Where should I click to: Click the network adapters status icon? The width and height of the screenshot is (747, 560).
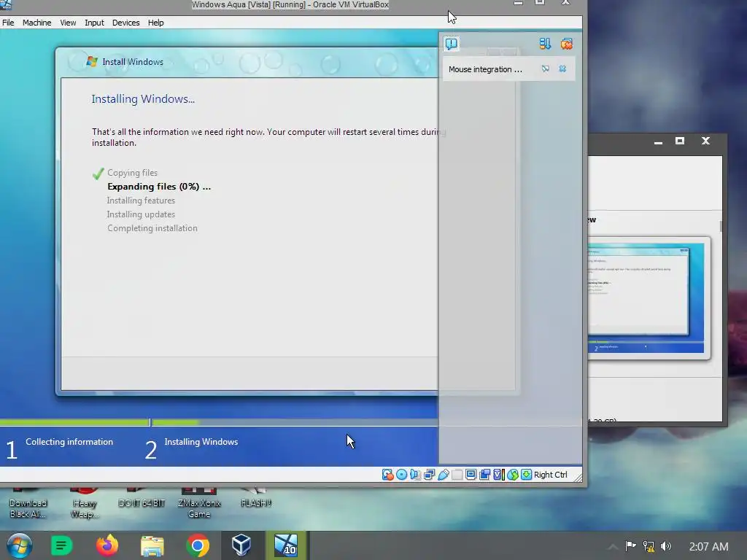point(429,474)
